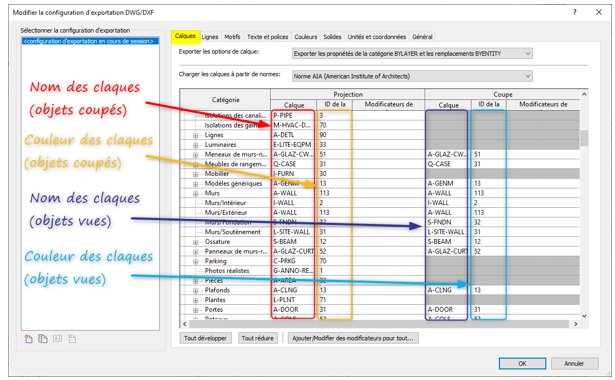Click the Projection group header
Screen dimensions: 615x380
click(x=348, y=95)
